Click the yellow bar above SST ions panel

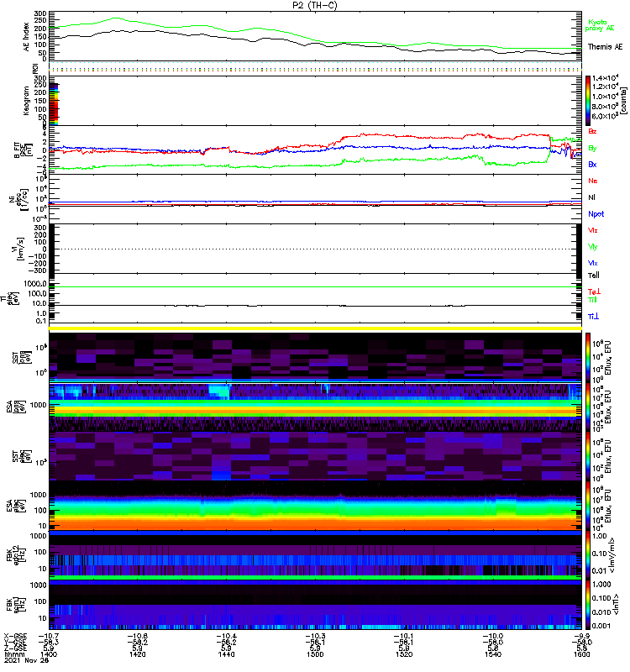tap(316, 328)
